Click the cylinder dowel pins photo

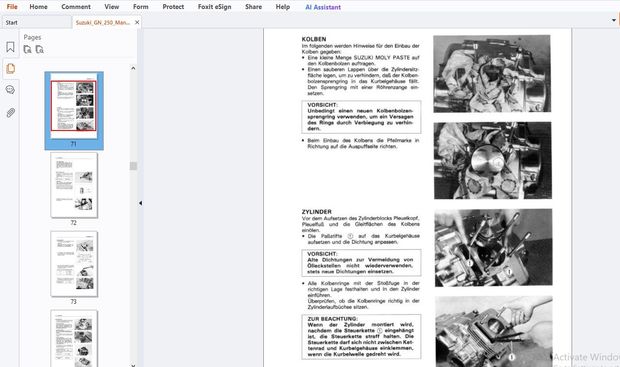[x=493, y=248]
